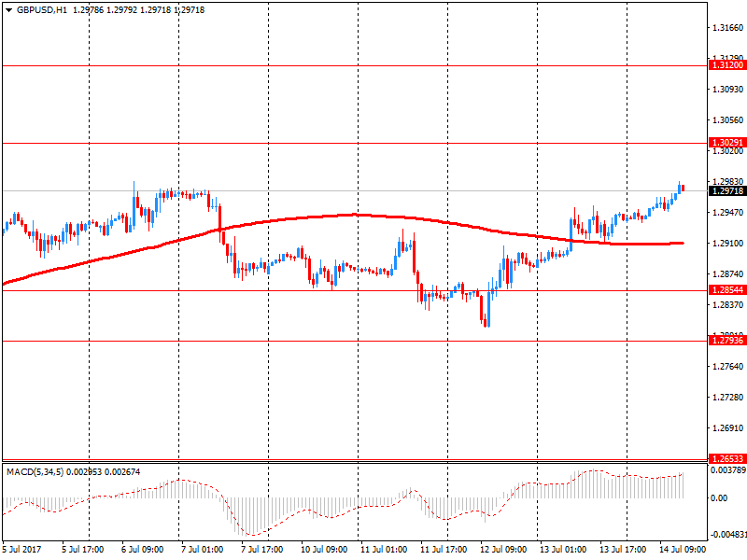Click the 1.29100 price scale value

pos(727,244)
